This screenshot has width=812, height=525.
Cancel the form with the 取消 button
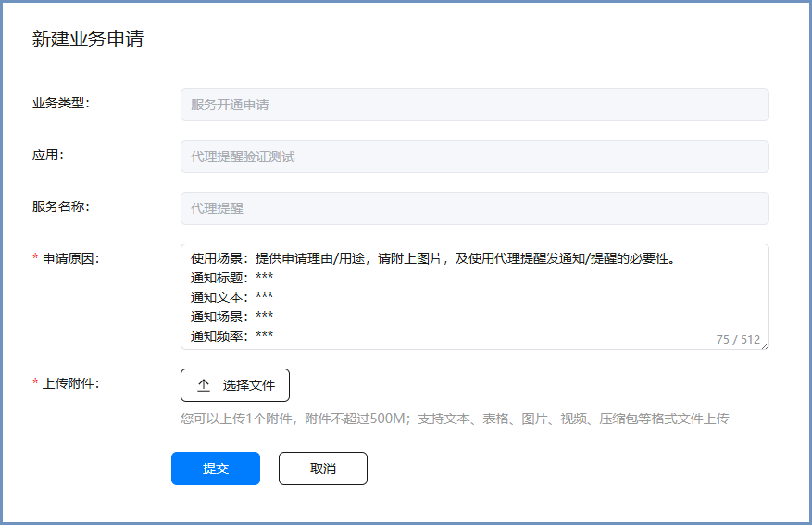pyautogui.click(x=322, y=469)
